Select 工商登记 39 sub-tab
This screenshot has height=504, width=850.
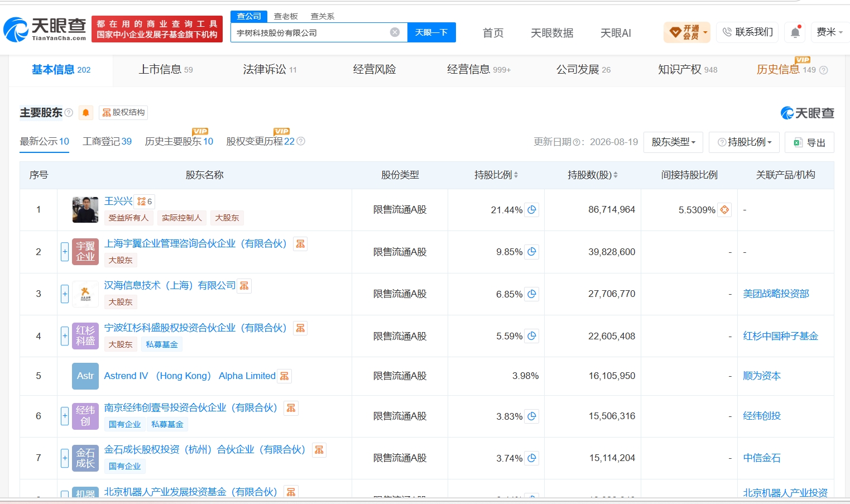tap(107, 142)
